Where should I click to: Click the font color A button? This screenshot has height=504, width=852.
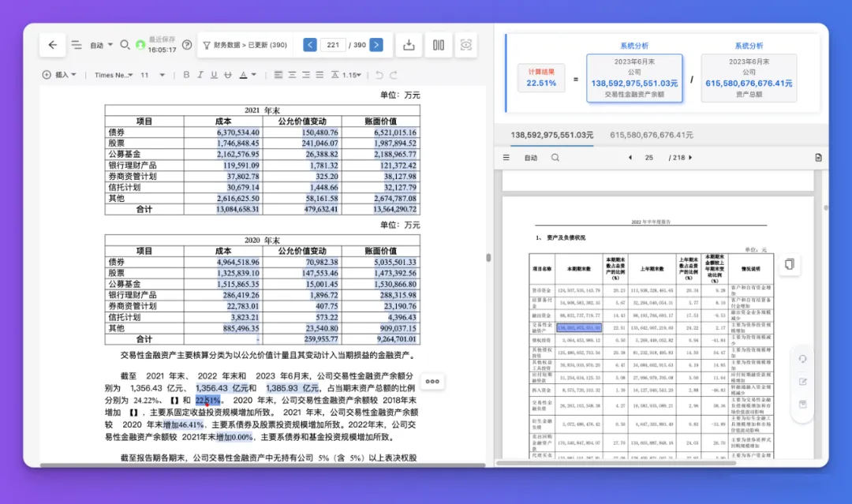pyautogui.click(x=244, y=75)
